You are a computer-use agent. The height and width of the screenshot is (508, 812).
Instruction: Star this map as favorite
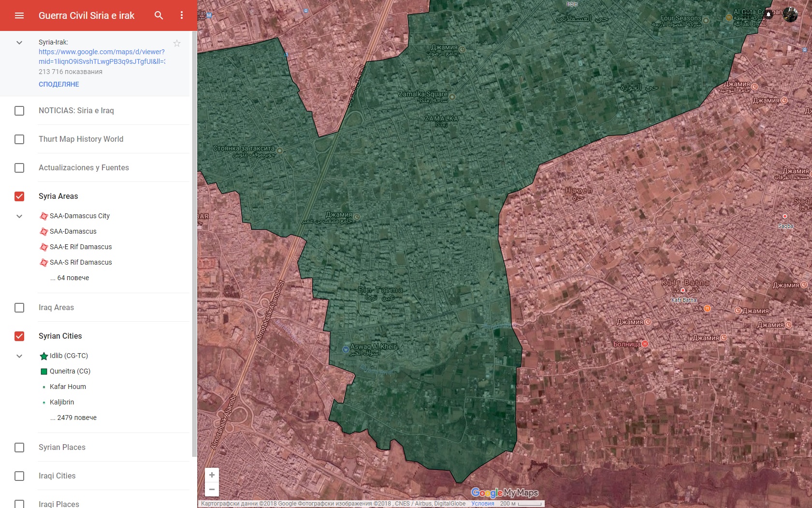coord(177,44)
